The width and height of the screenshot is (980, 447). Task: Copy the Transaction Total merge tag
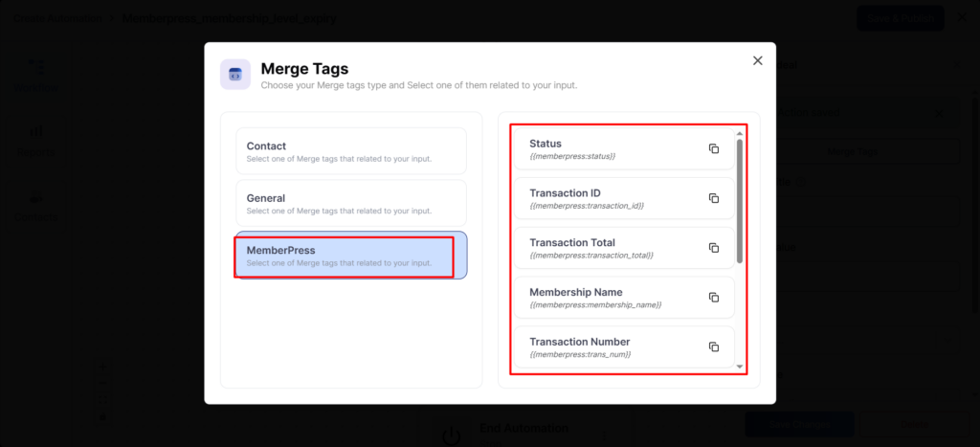[713, 248]
